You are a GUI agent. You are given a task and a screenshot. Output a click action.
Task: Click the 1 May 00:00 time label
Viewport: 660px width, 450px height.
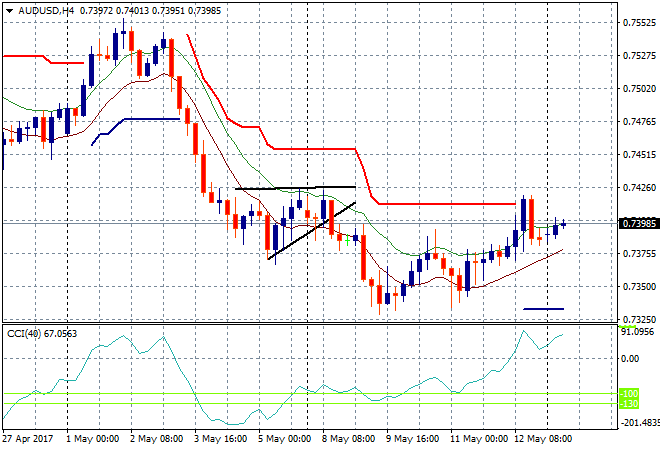pyautogui.click(x=93, y=439)
